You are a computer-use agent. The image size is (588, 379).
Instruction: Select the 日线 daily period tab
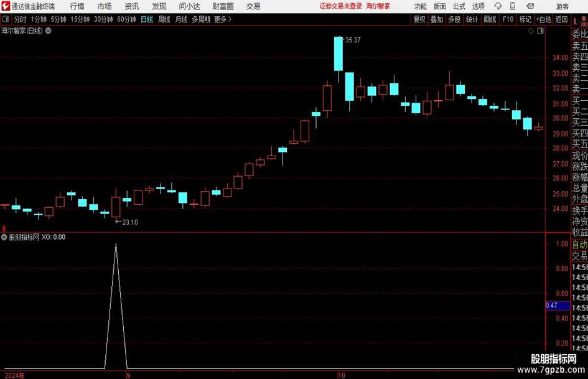147,19
